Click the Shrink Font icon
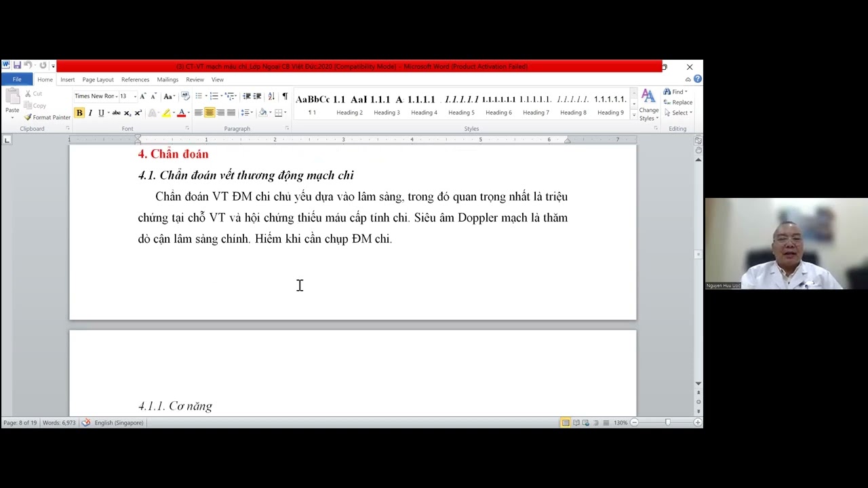The image size is (868, 488). tap(153, 96)
